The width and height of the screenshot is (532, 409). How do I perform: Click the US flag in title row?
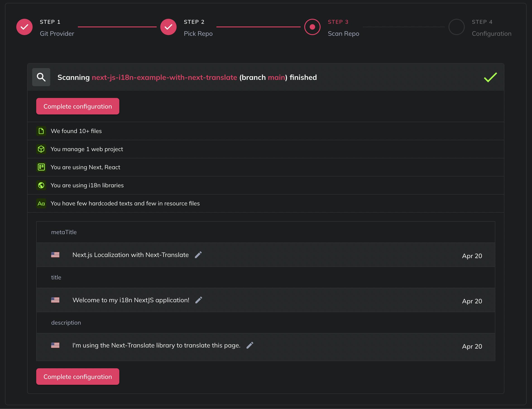click(55, 300)
